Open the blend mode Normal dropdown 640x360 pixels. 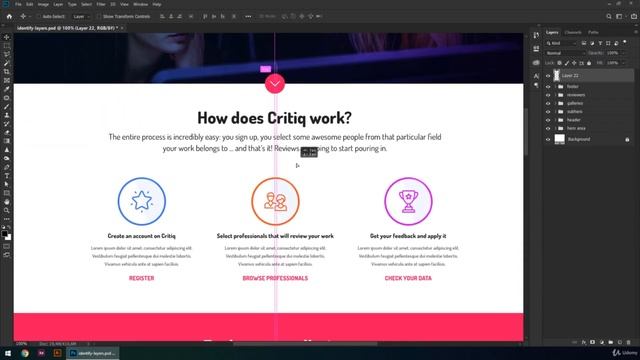pyautogui.click(x=565, y=53)
